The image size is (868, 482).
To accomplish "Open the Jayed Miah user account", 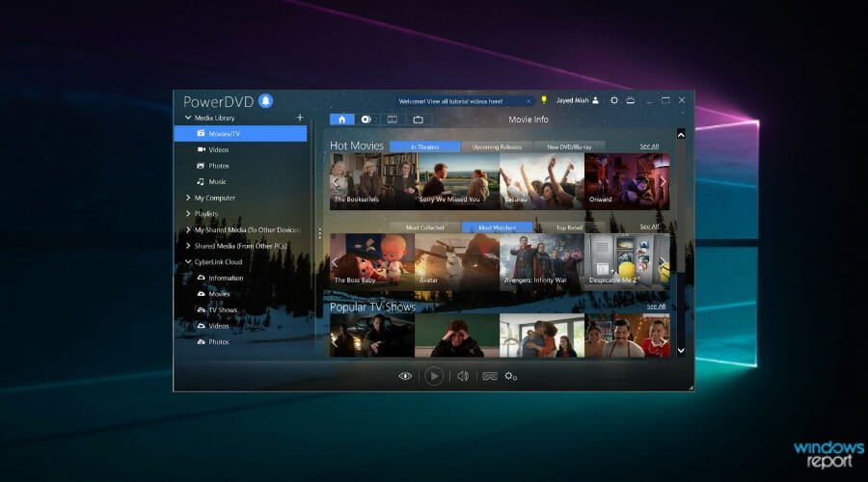I will (x=578, y=100).
